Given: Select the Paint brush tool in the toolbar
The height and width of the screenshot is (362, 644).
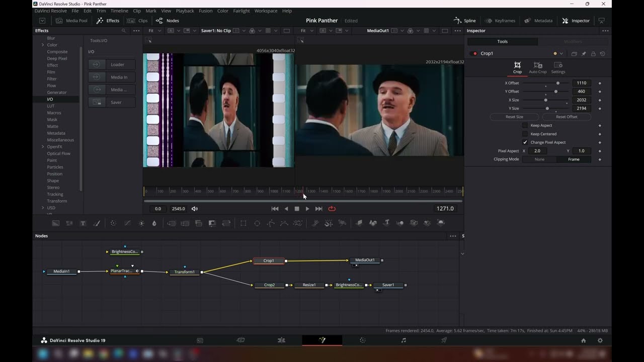Looking at the screenshot, I should [x=97, y=223].
